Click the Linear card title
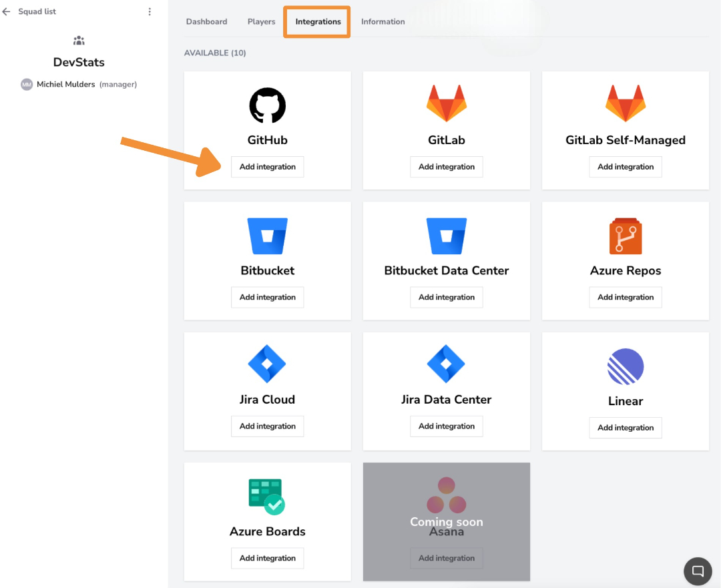 pyautogui.click(x=626, y=401)
